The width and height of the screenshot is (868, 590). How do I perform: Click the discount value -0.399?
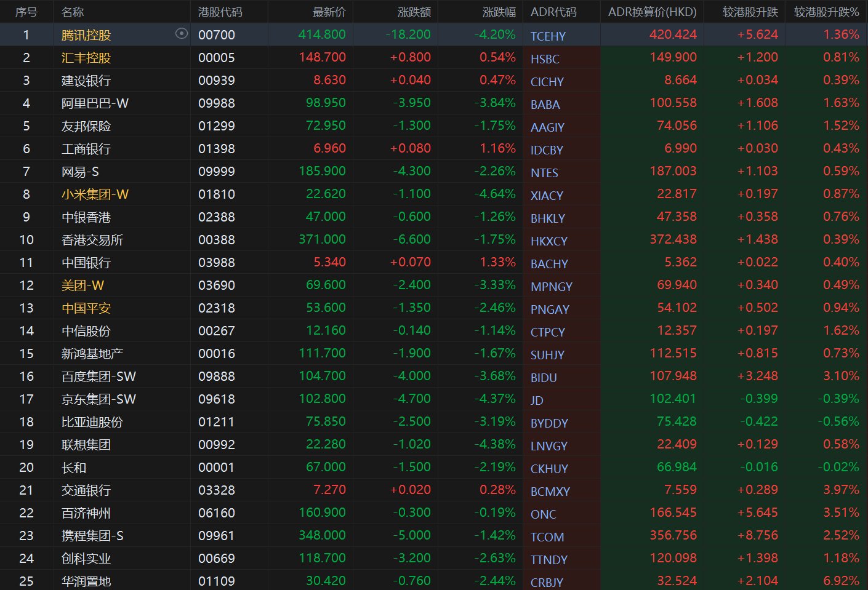click(x=759, y=399)
